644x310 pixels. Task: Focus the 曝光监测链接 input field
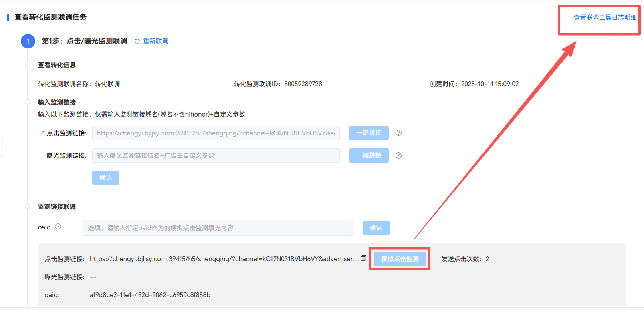(216, 155)
